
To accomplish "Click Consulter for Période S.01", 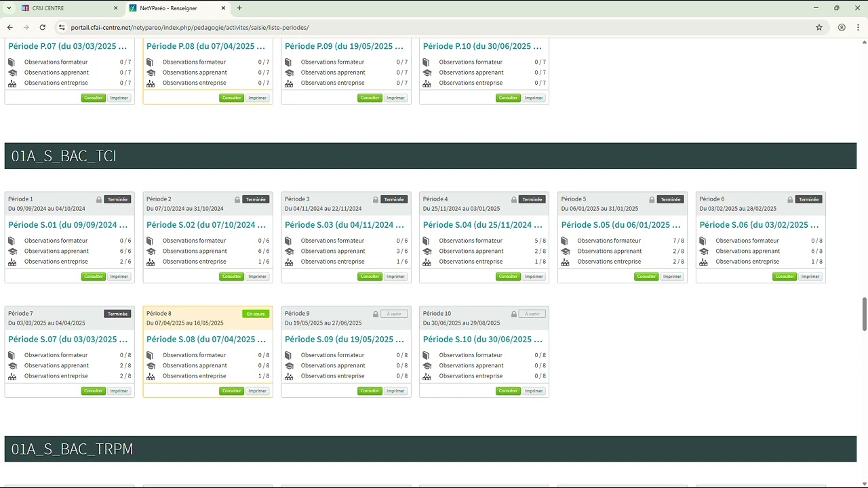I will pos(94,277).
